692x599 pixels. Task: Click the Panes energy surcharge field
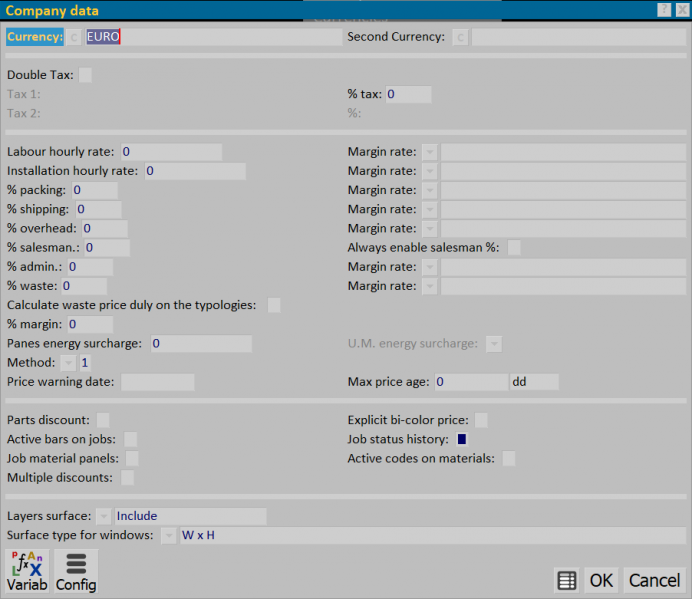click(201, 344)
